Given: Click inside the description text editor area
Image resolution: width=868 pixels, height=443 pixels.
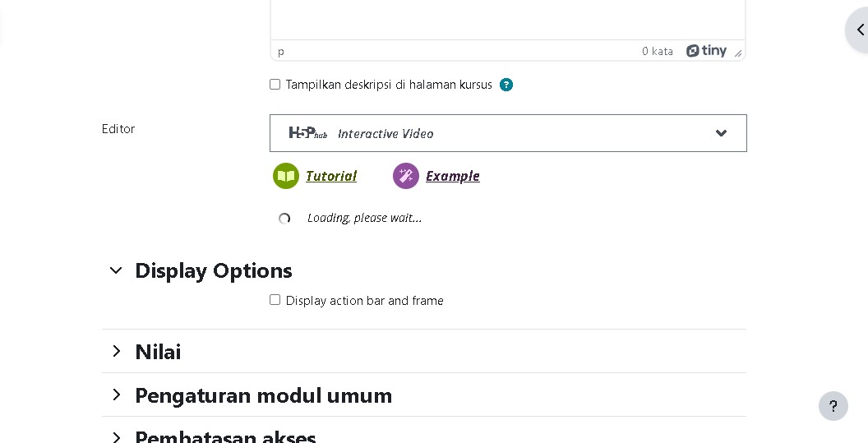Looking at the screenshot, I should 508,20.
